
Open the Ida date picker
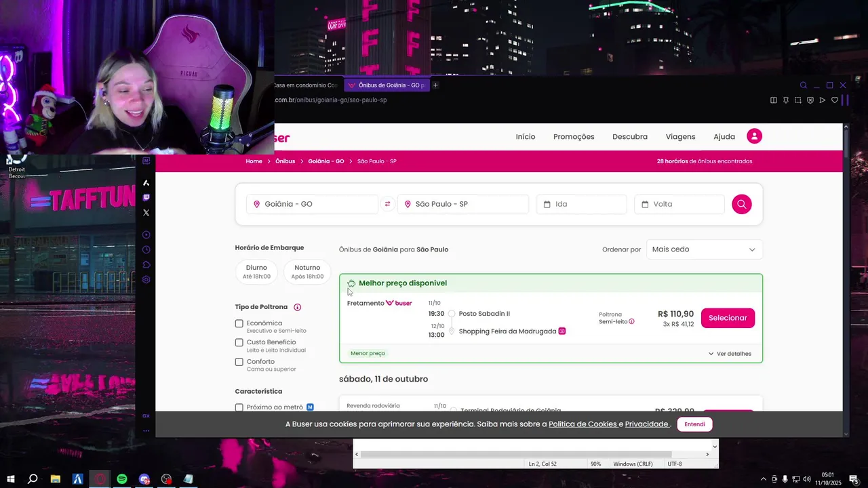[x=582, y=204]
